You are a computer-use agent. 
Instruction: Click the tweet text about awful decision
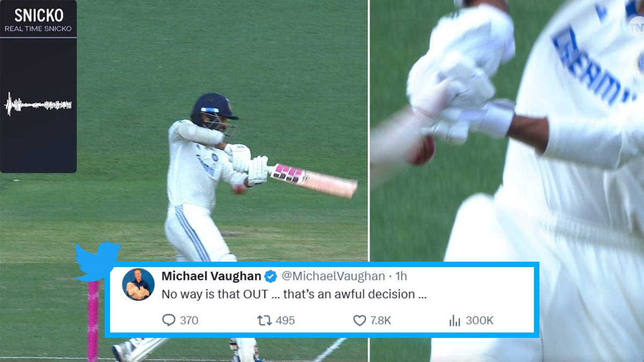(x=294, y=294)
